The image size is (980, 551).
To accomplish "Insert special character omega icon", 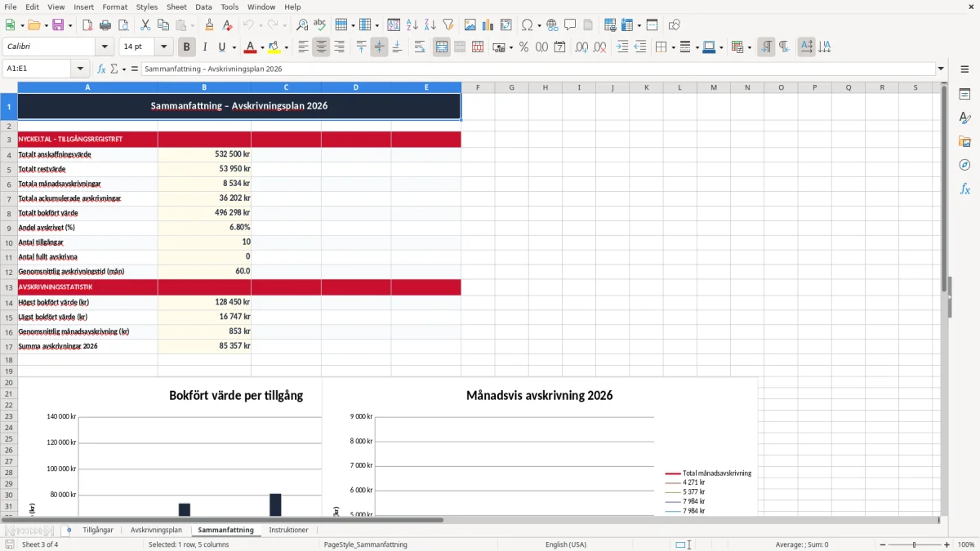I will [x=527, y=25].
